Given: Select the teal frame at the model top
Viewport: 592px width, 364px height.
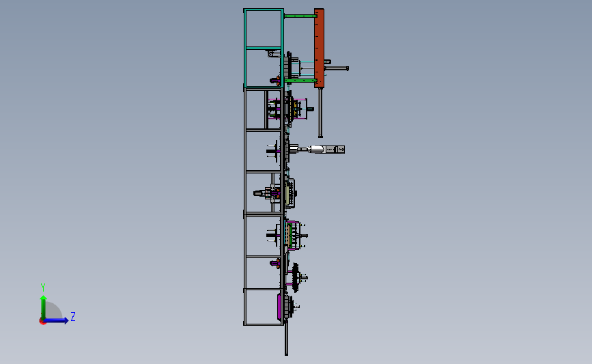Looking at the screenshot, I should [264, 48].
